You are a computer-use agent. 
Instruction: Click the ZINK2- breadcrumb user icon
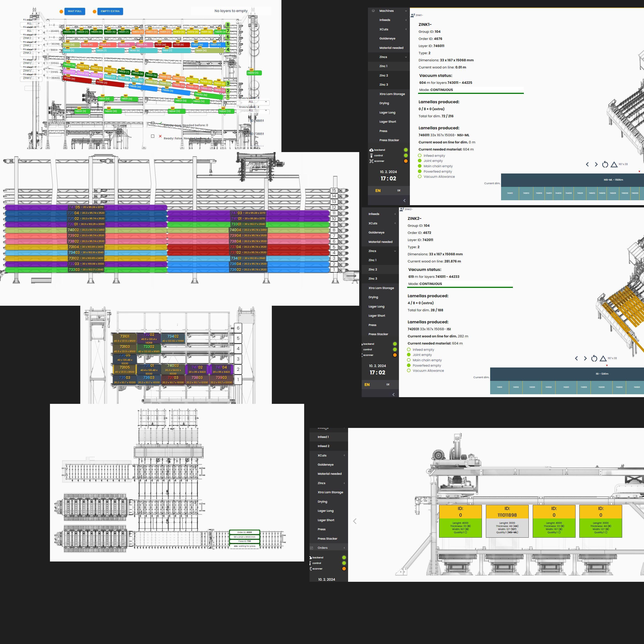pos(402,209)
